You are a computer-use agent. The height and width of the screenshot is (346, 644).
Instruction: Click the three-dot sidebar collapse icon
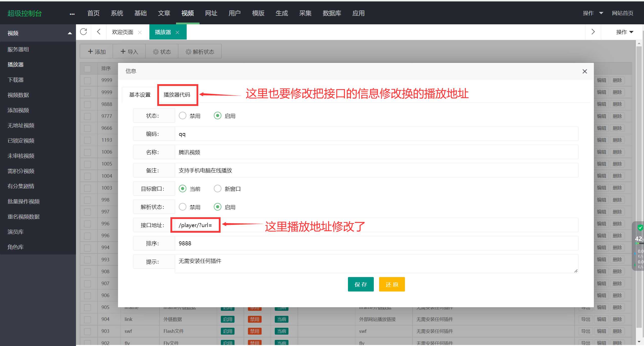click(x=72, y=14)
